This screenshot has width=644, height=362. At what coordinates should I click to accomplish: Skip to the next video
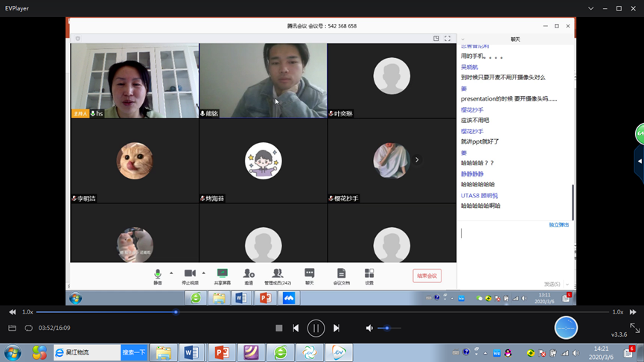[x=337, y=328]
